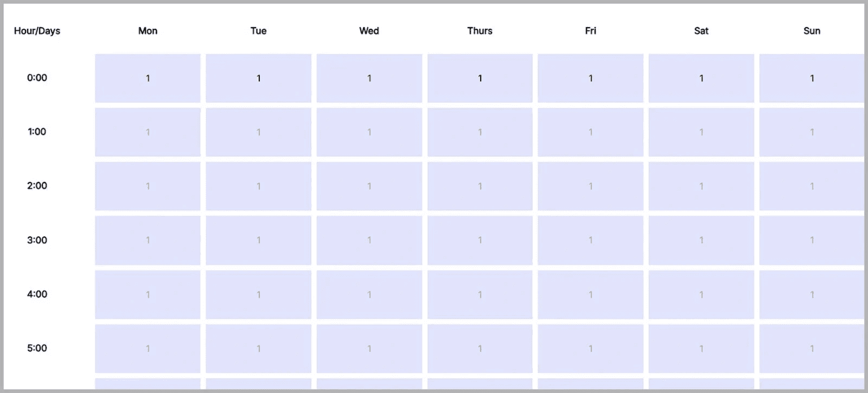Click the Fri 3:00 cell
The image size is (868, 393).
[x=591, y=240]
